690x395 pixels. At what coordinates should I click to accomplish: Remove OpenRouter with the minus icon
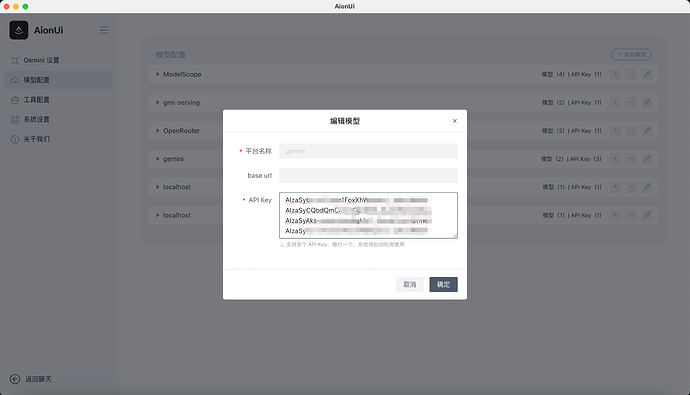[631, 131]
